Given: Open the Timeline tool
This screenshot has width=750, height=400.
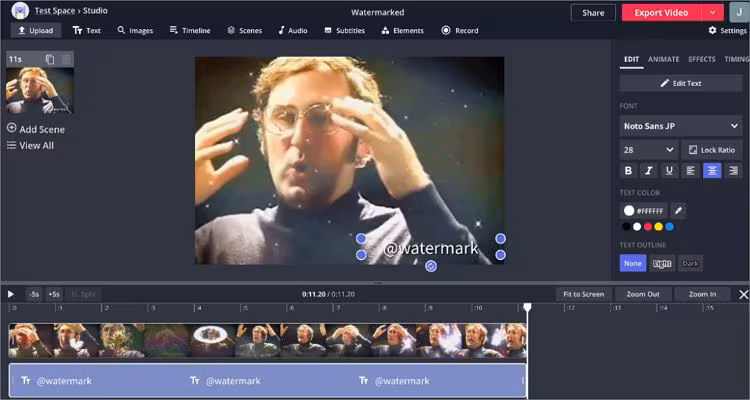Looking at the screenshot, I should click(190, 31).
